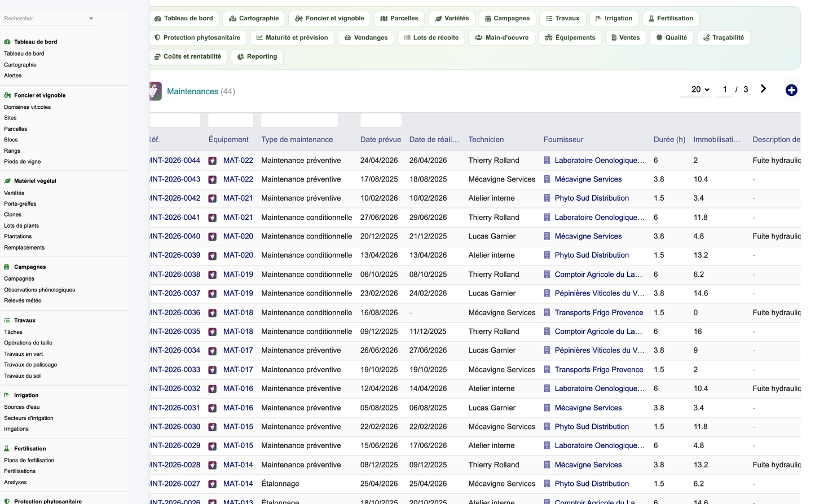This screenshot has width=815, height=504.
Task: Click the Type de maintenance filter field
Action: (299, 120)
